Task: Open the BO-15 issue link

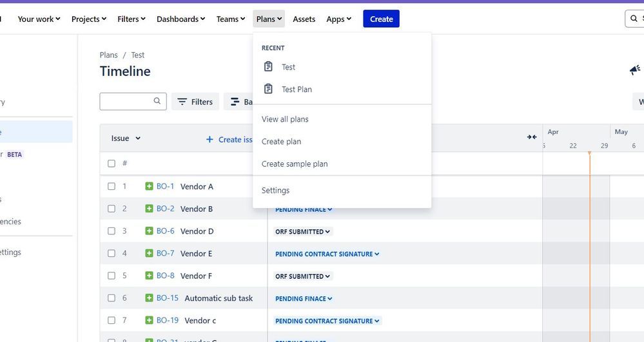Action: (x=168, y=298)
